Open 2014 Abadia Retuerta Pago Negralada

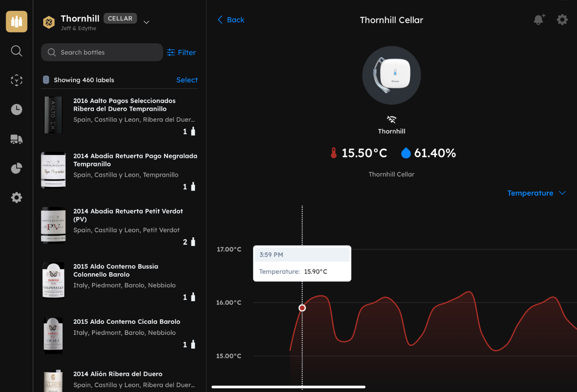pyautogui.click(x=119, y=171)
